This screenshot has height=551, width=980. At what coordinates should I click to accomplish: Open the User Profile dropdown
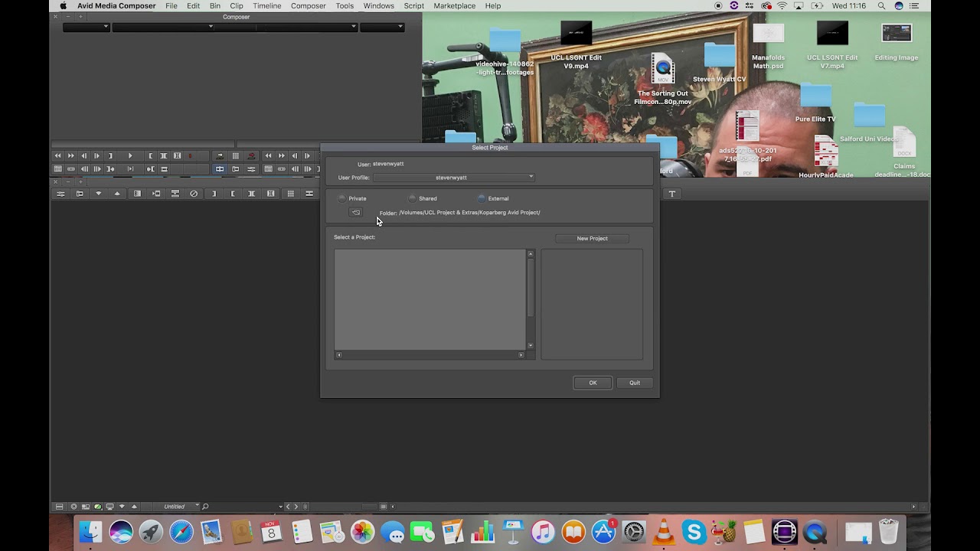454,178
